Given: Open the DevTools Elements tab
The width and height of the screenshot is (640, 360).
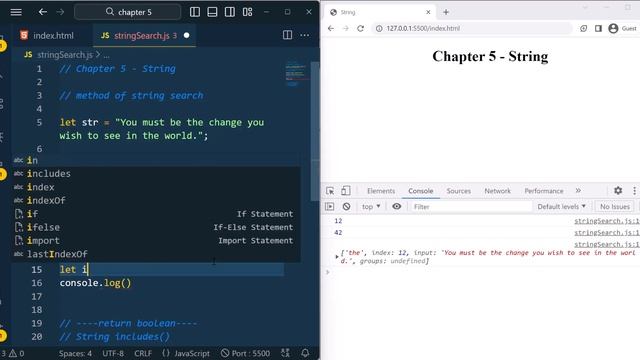Looking at the screenshot, I should [x=381, y=191].
